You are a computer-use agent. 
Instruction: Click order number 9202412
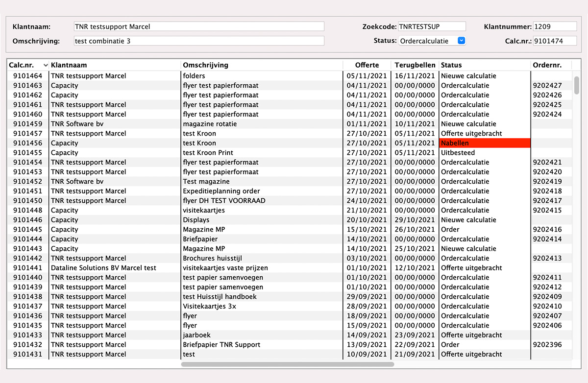click(x=547, y=287)
